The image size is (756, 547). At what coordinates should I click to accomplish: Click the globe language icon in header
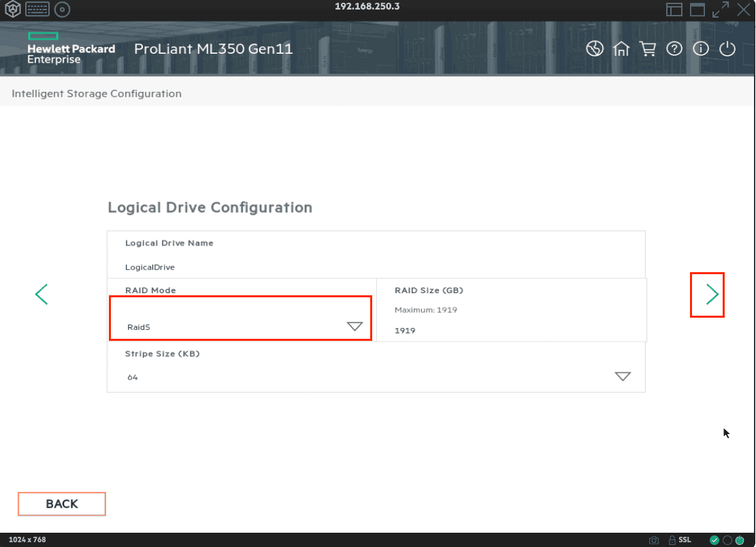point(595,49)
